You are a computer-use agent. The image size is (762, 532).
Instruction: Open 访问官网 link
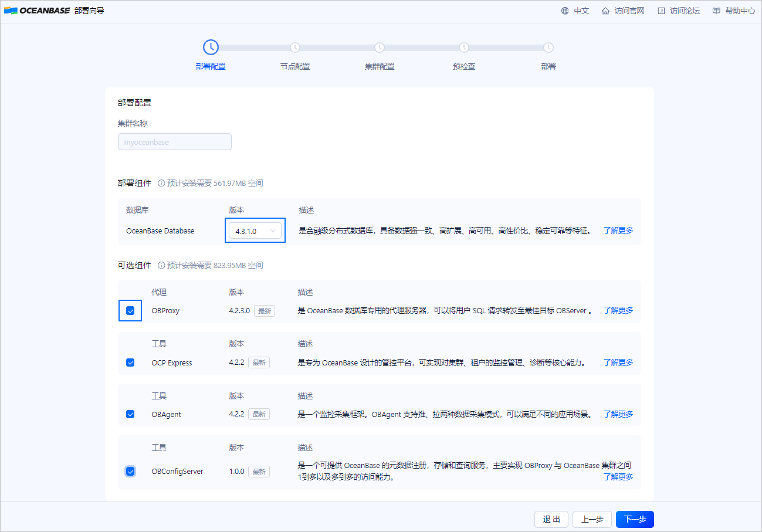click(x=629, y=11)
